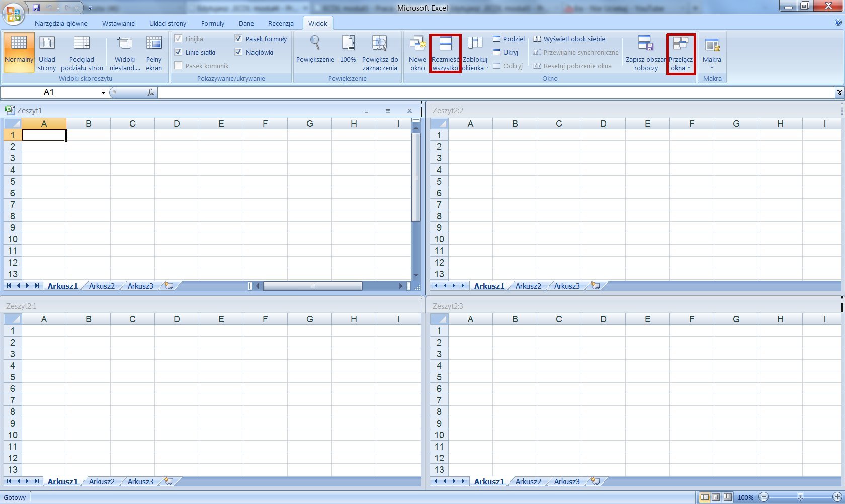Uncheck the Pasek formuły checkbox
This screenshot has width=845, height=504.
click(238, 39)
